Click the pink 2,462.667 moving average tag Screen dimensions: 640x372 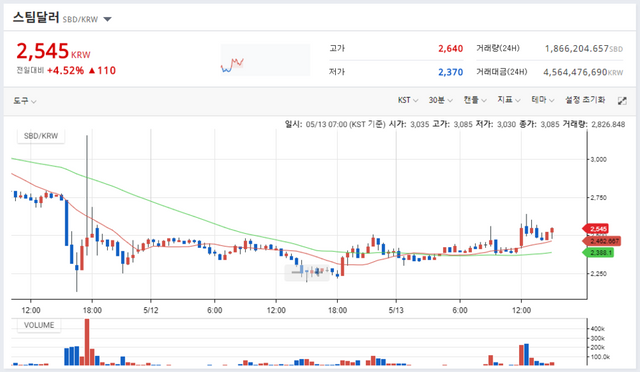tap(602, 241)
